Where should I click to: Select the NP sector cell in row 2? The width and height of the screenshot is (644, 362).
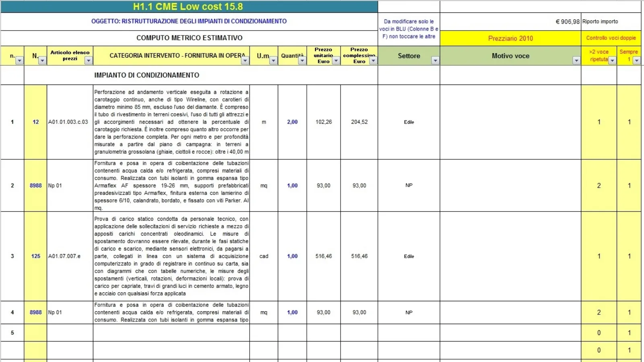coord(409,186)
